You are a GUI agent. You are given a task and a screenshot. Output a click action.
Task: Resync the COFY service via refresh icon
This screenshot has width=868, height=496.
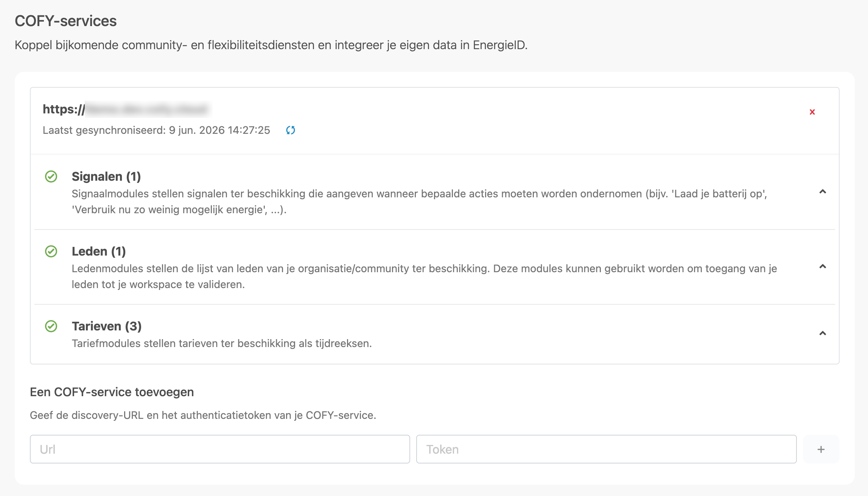[291, 130]
